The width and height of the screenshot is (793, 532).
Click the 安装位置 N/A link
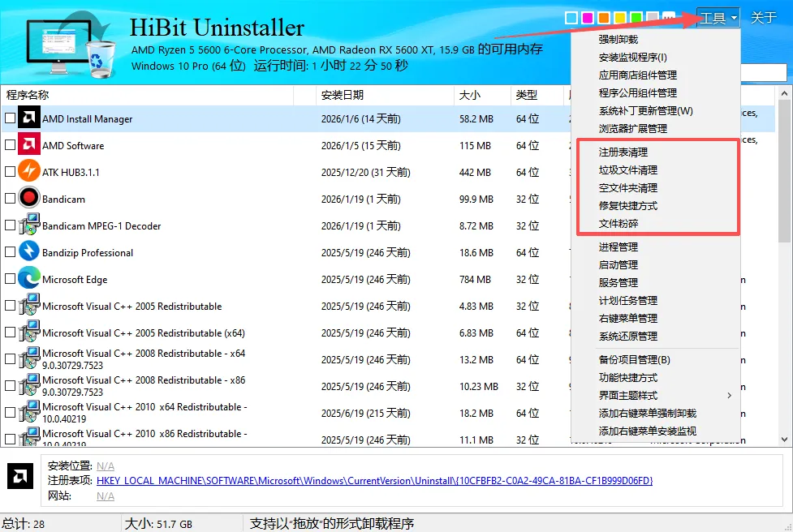(x=106, y=466)
